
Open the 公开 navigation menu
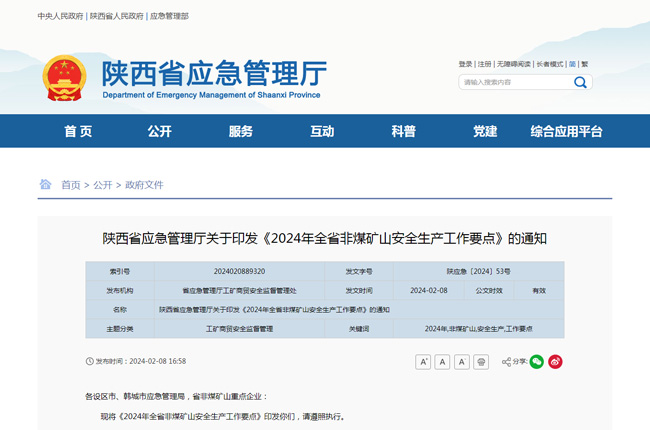159,131
